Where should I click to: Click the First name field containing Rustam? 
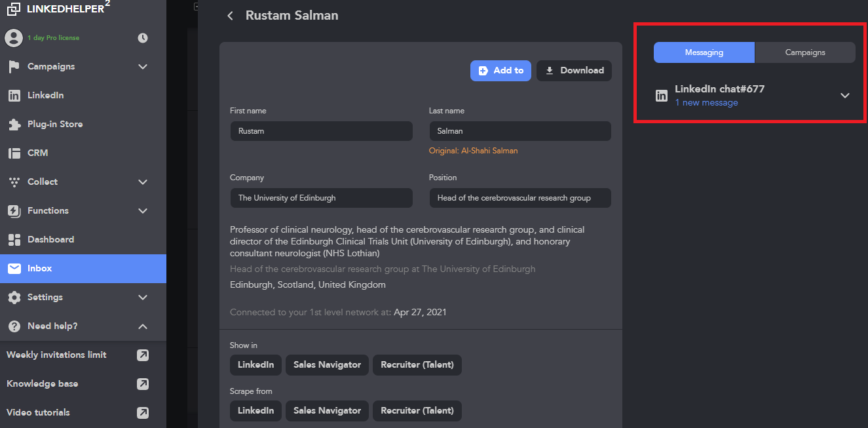(x=321, y=131)
